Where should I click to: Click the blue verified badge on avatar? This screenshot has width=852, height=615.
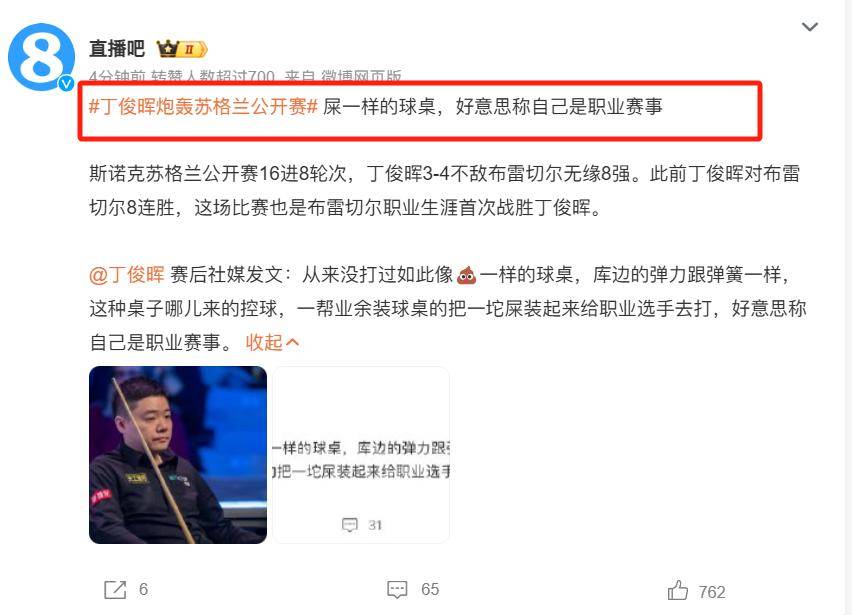coord(66,83)
